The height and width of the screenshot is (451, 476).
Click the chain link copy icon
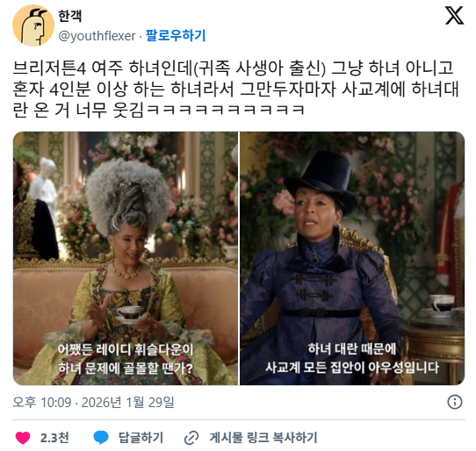(191, 438)
